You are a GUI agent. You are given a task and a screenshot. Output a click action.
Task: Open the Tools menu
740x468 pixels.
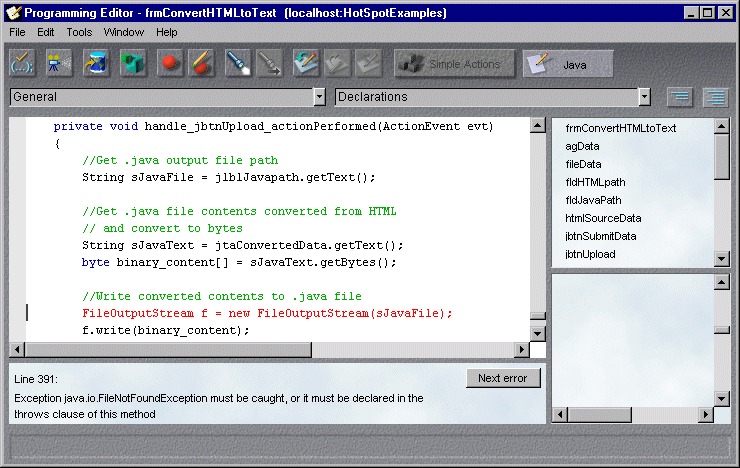pyautogui.click(x=79, y=32)
